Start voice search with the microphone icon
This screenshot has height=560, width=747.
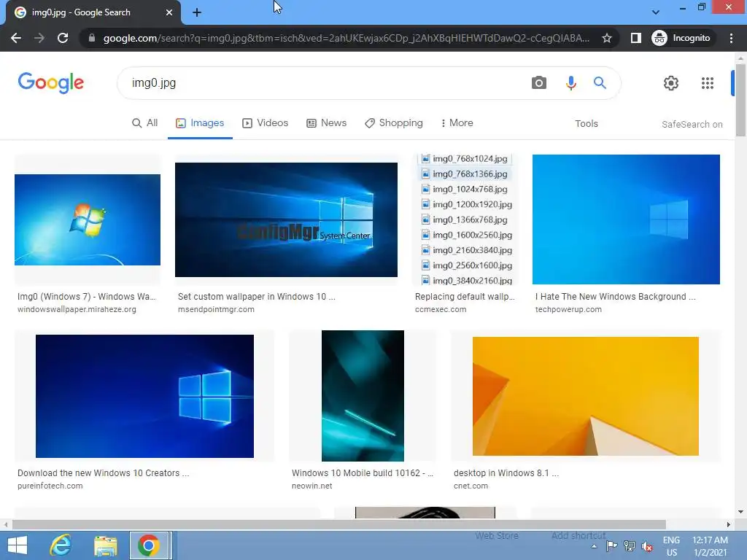pyautogui.click(x=570, y=83)
